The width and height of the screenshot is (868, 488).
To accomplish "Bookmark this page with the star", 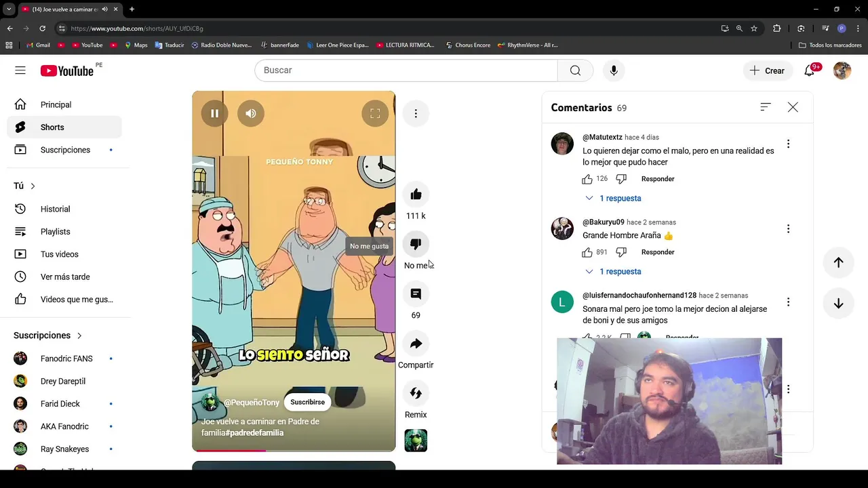I will [754, 28].
